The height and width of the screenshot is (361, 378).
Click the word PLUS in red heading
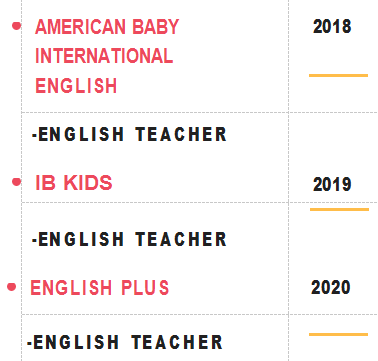[145, 288]
